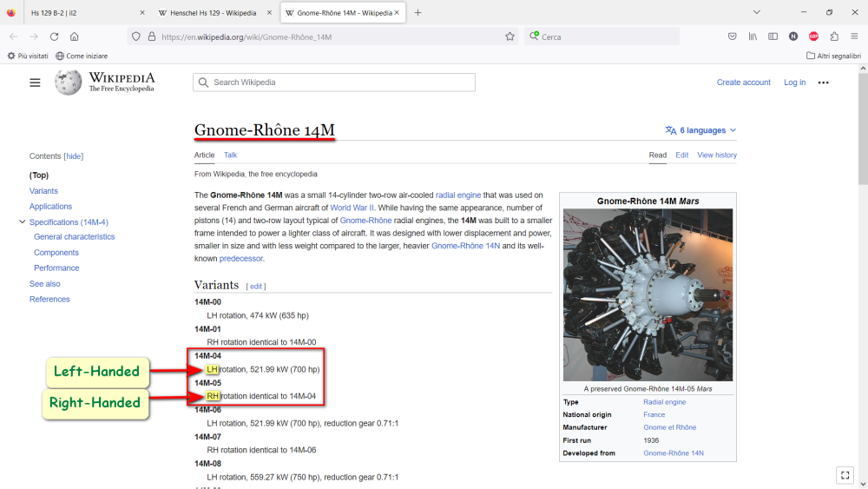
Task: Toggle the Firefox sidebar view
Action: 773,36
